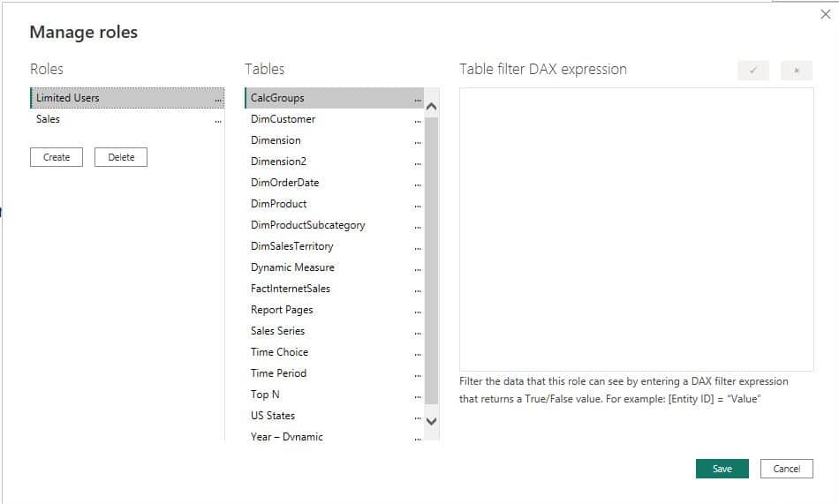Select the DimCustomer table
The image size is (839, 504).
[x=334, y=119]
